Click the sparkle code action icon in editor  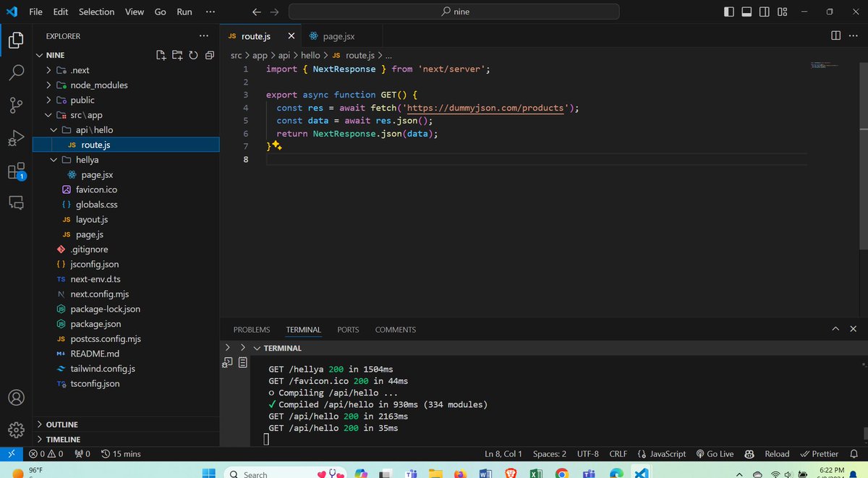coord(276,147)
